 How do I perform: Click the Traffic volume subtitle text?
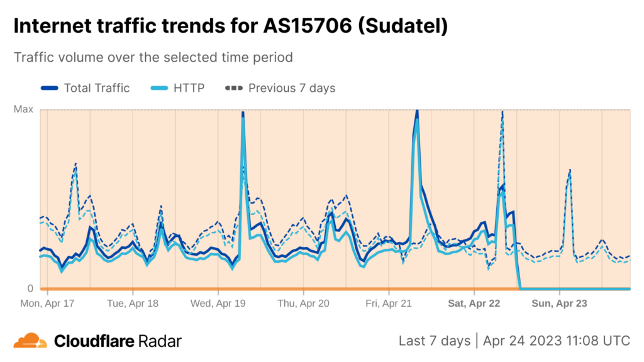[x=153, y=57]
